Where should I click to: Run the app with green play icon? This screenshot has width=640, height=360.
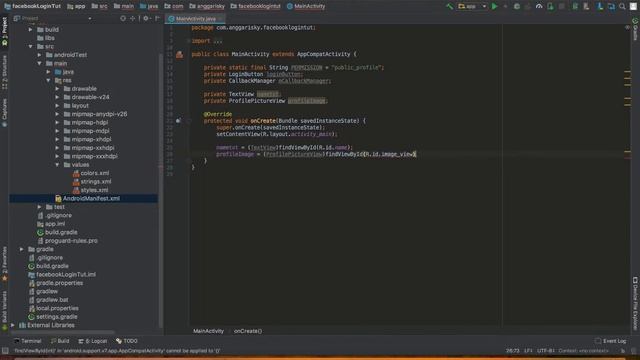click(494, 6)
